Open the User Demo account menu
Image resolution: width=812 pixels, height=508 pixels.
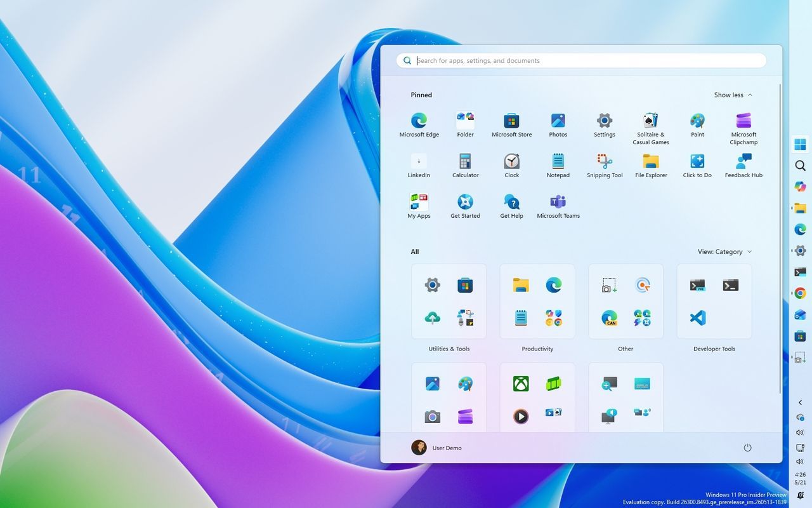tap(436, 448)
